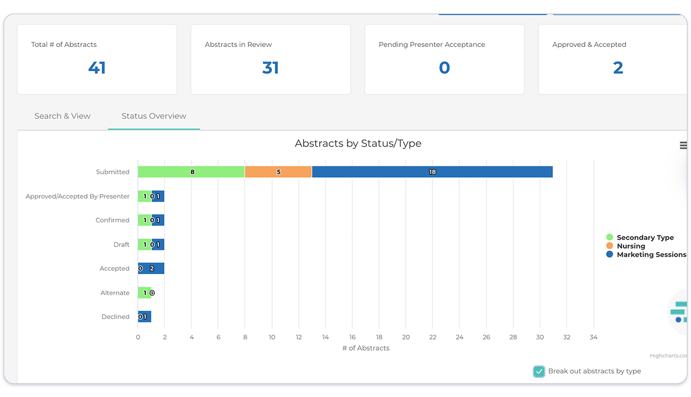Click the orange Submitted bar segment showing 5
This screenshot has height=397, width=691.
pos(278,172)
